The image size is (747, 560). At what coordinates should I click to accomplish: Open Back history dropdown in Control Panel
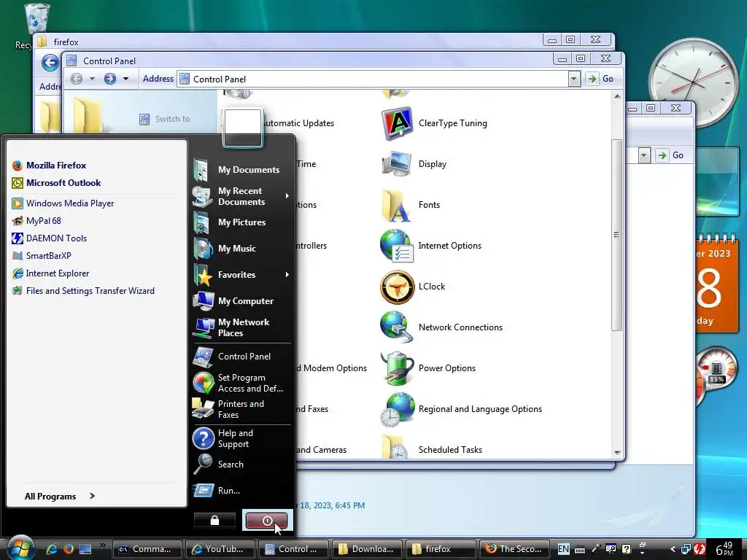92,79
